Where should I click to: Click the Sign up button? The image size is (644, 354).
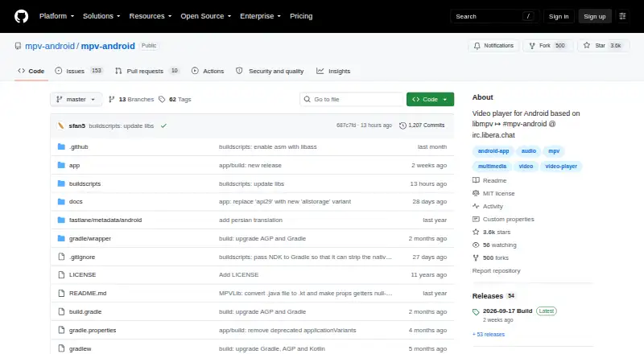595,16
